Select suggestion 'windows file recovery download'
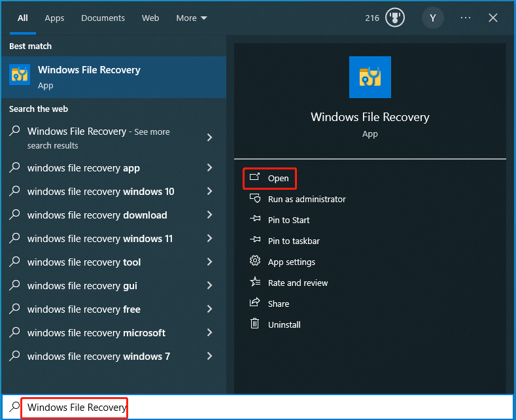This screenshot has width=516, height=420. coord(97,215)
